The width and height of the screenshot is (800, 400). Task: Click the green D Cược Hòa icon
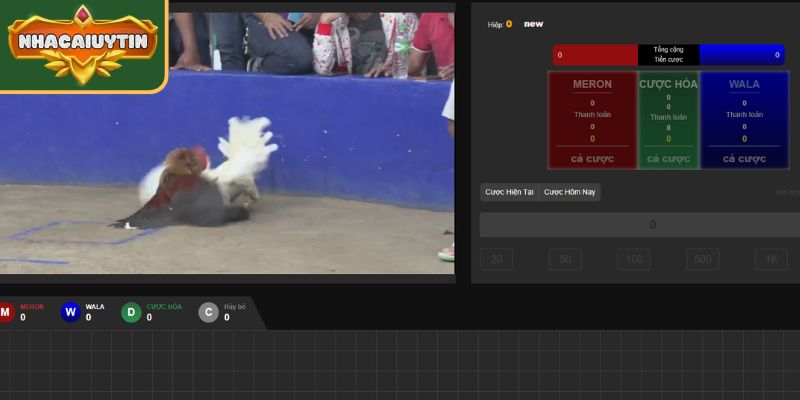131,313
